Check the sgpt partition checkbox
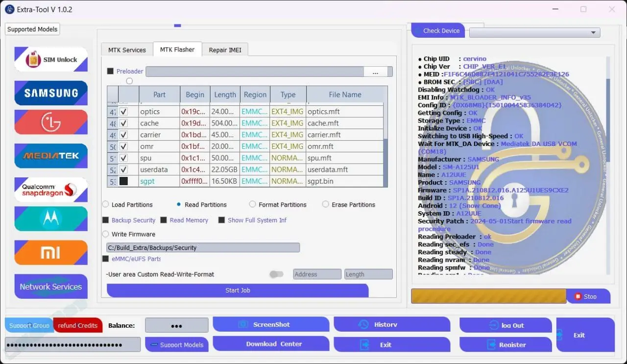This screenshot has width=627, height=364. tap(124, 181)
